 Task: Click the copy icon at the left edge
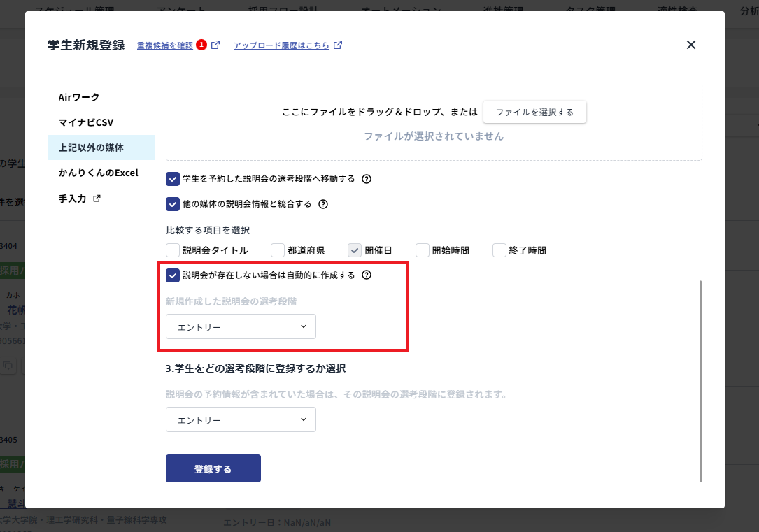6,366
